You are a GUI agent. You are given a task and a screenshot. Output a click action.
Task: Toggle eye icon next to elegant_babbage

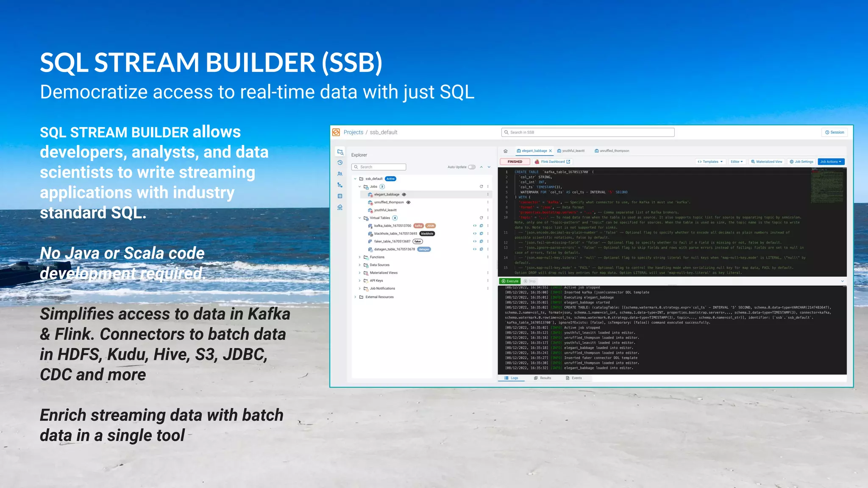click(404, 194)
